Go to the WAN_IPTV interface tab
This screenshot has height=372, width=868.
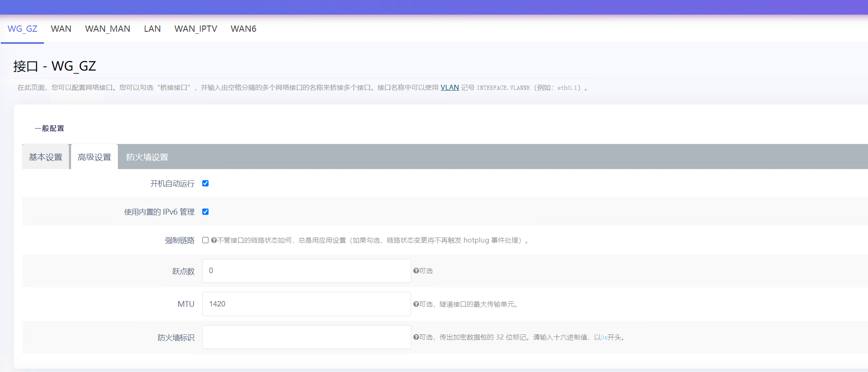point(196,29)
